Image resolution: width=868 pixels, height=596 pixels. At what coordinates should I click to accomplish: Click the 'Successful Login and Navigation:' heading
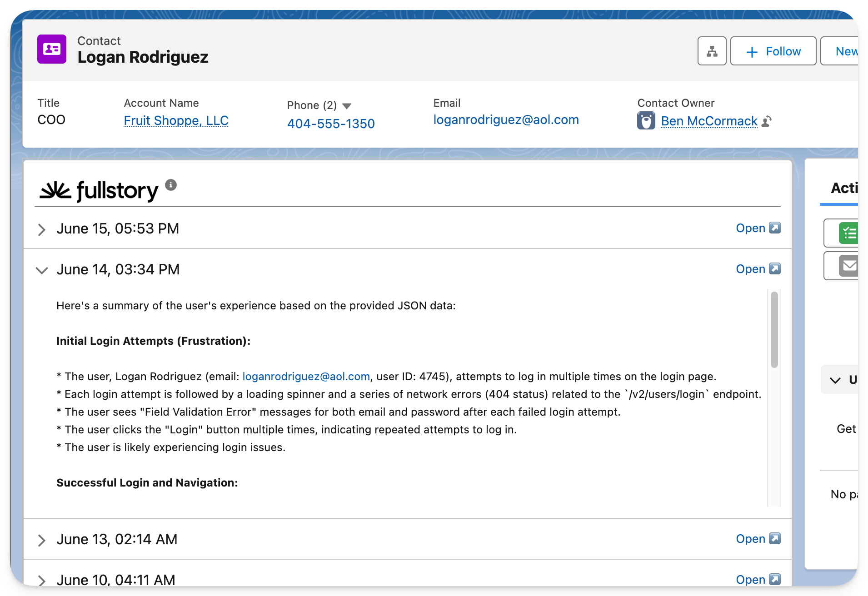point(147,483)
